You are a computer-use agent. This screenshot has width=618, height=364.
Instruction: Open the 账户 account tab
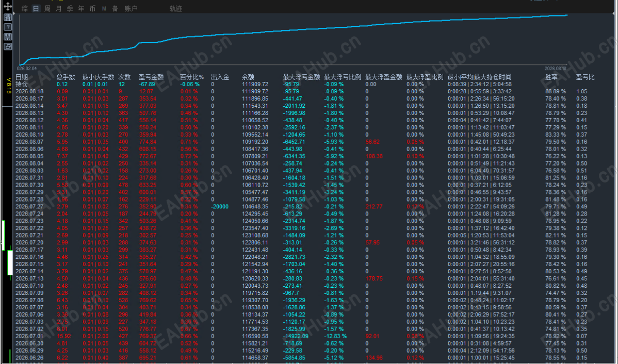[131, 9]
